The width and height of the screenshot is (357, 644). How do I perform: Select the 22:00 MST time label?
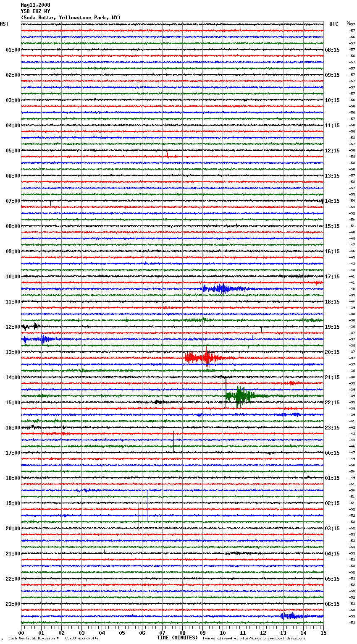(x=13, y=579)
